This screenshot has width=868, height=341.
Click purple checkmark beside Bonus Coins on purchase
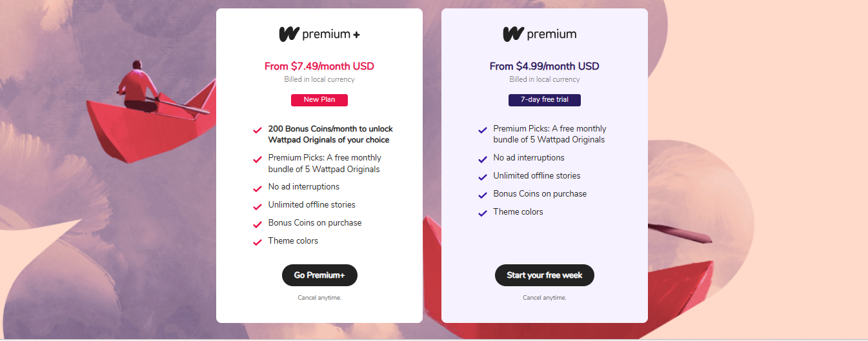(482, 195)
